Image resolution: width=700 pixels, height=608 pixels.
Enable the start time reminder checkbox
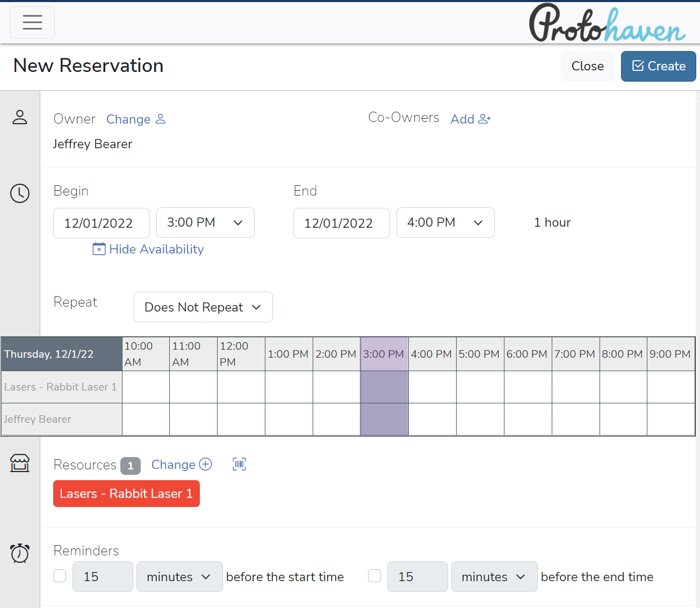click(60, 576)
